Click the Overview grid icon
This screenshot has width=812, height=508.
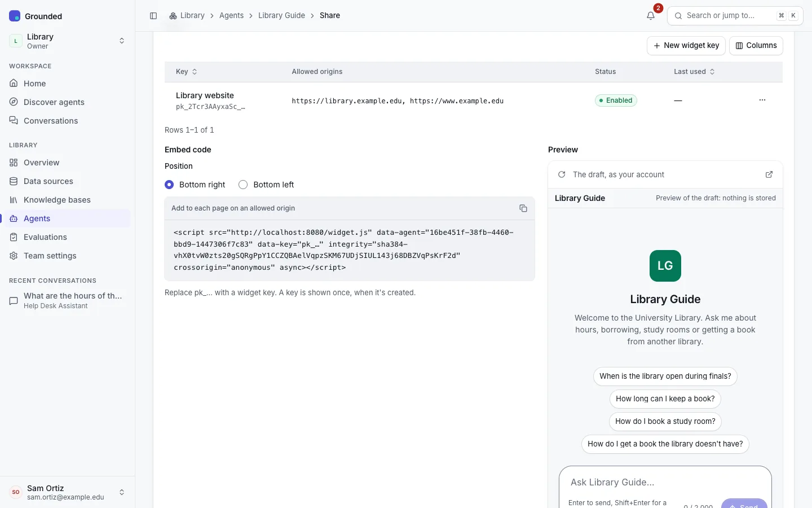[14, 163]
